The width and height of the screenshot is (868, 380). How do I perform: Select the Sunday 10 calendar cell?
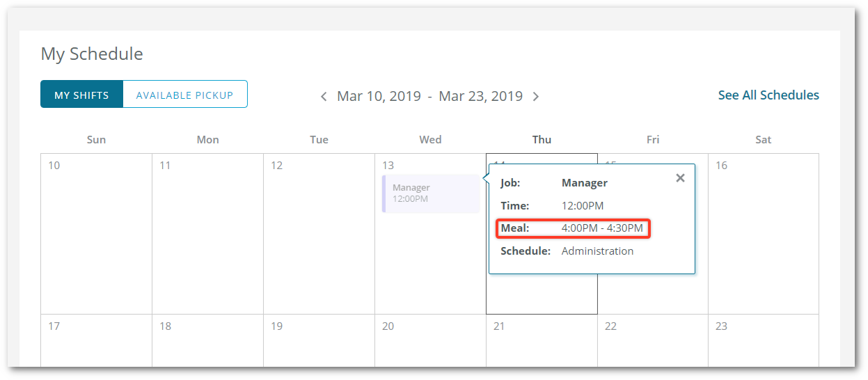pyautogui.click(x=96, y=234)
